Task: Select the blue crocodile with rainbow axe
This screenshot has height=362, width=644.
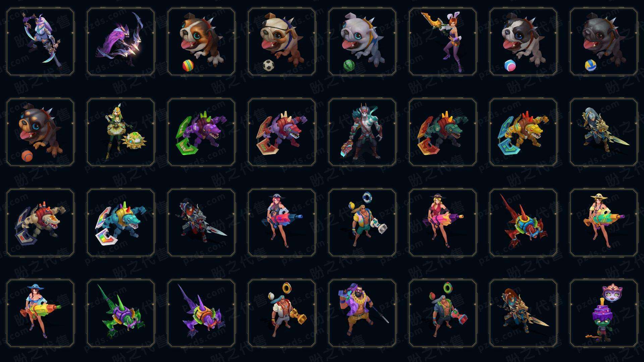Action: (121, 223)
